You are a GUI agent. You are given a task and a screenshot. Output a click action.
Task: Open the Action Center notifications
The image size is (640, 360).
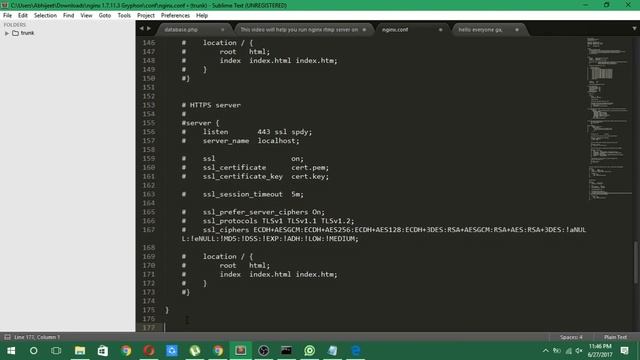[x=624, y=351]
